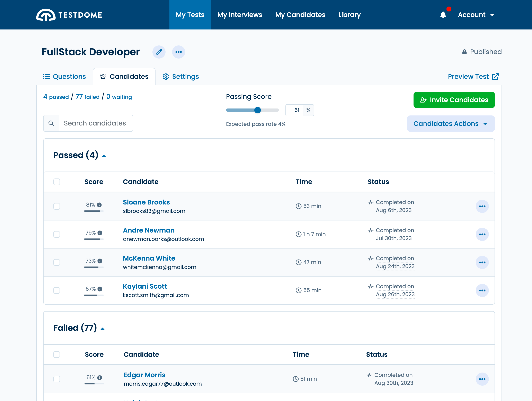Click the notifications bell icon
Image resolution: width=532 pixels, height=401 pixels.
tap(443, 15)
